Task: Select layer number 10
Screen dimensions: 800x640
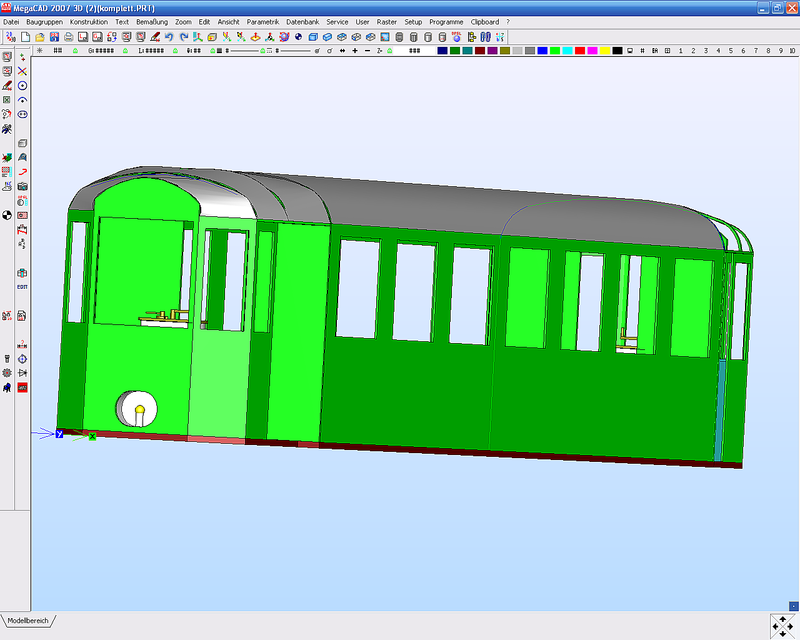Action: pyautogui.click(x=792, y=51)
